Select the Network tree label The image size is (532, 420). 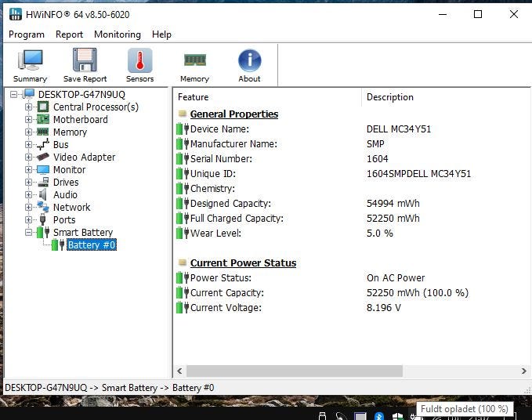pyautogui.click(x=71, y=208)
